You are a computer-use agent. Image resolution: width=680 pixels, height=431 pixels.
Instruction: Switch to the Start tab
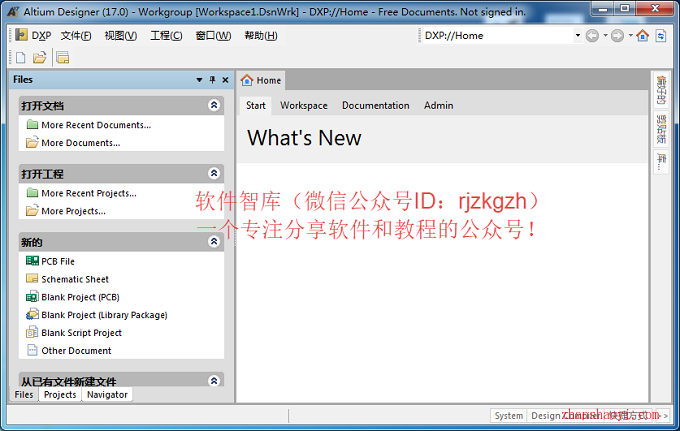coord(256,105)
